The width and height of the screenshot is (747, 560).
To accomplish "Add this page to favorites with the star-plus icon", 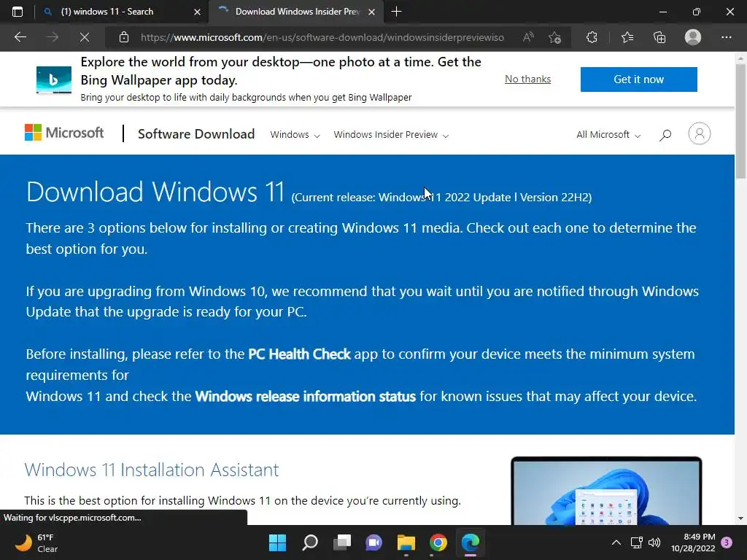I will tap(554, 37).
